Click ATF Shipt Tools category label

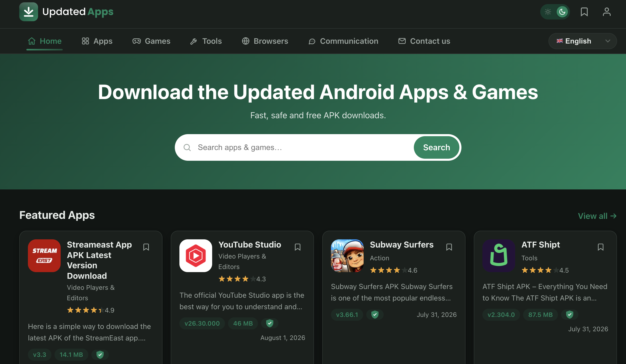coord(530,258)
